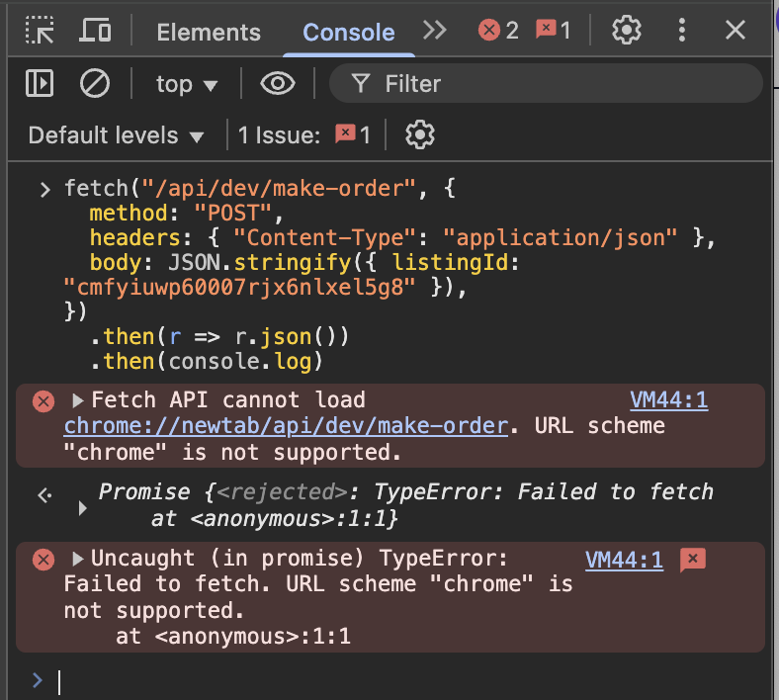Activate the inspect element picker icon
This screenshot has width=779, height=700.
[40, 31]
